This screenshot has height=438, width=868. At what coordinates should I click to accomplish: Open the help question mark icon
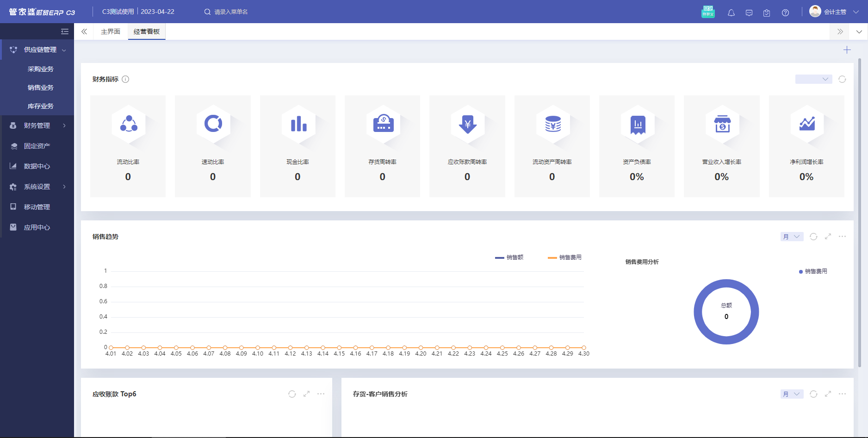[x=785, y=13]
